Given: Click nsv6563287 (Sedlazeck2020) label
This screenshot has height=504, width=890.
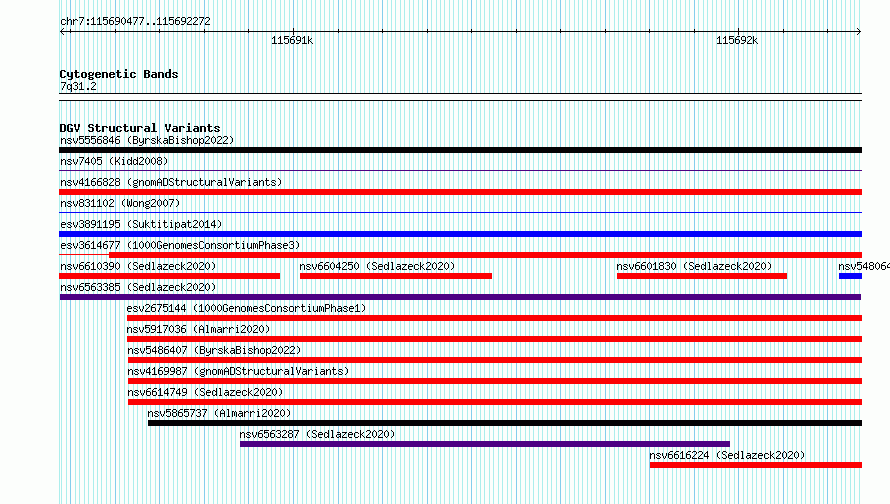Looking at the screenshot, I should pos(317,434).
